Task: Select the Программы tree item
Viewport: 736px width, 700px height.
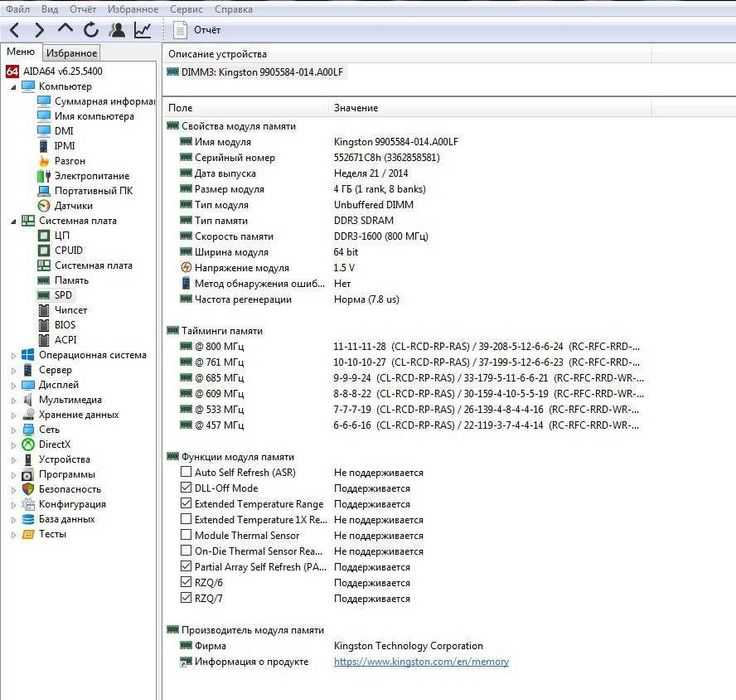Action: click(67, 475)
